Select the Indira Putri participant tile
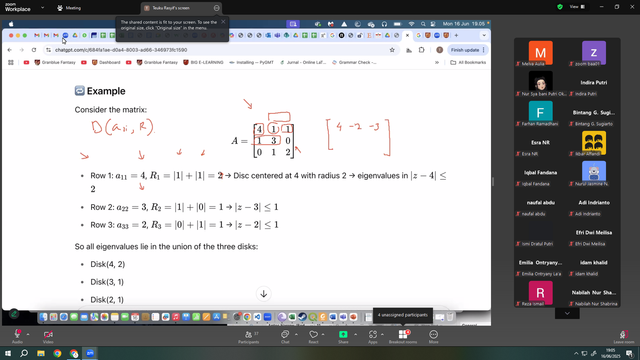 click(x=594, y=83)
